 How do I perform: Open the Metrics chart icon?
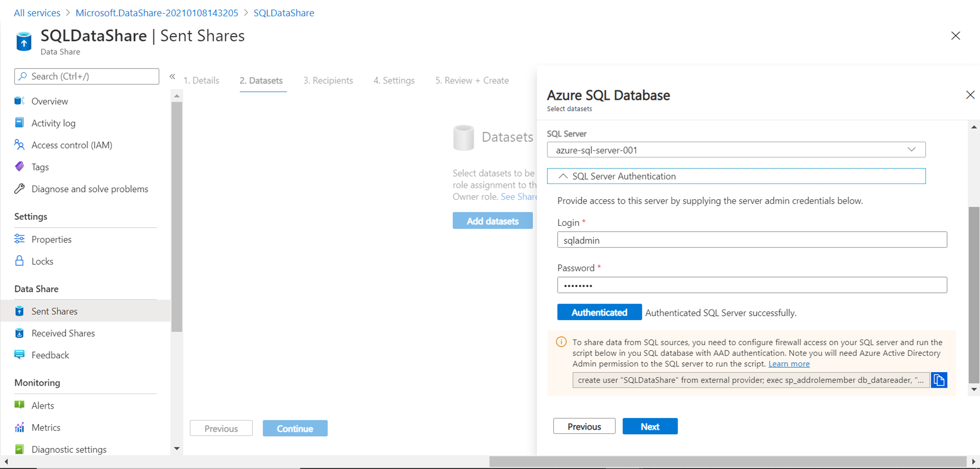(20, 427)
